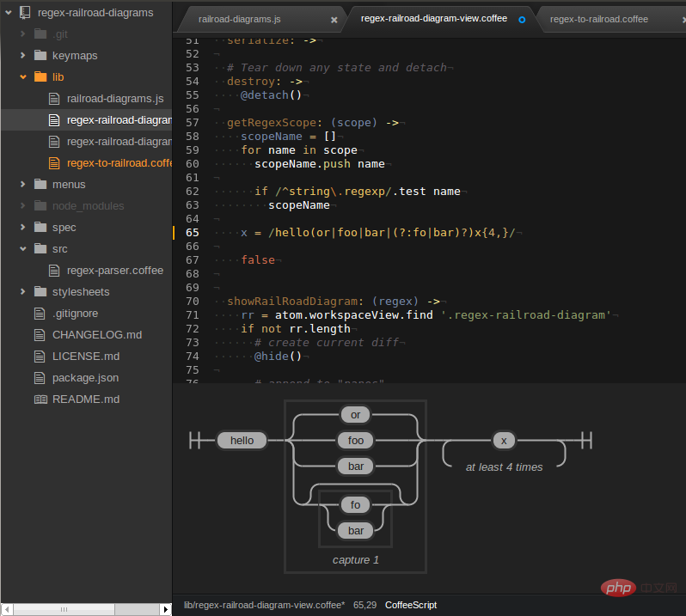Expand the stylesheets folder chevron
The height and width of the screenshot is (616, 686).
click(x=22, y=291)
